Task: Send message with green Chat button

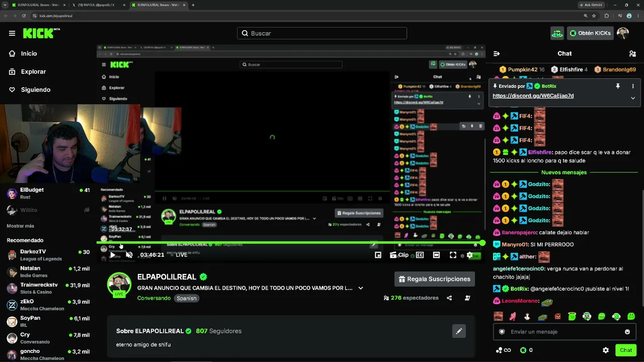Action: (x=626, y=350)
